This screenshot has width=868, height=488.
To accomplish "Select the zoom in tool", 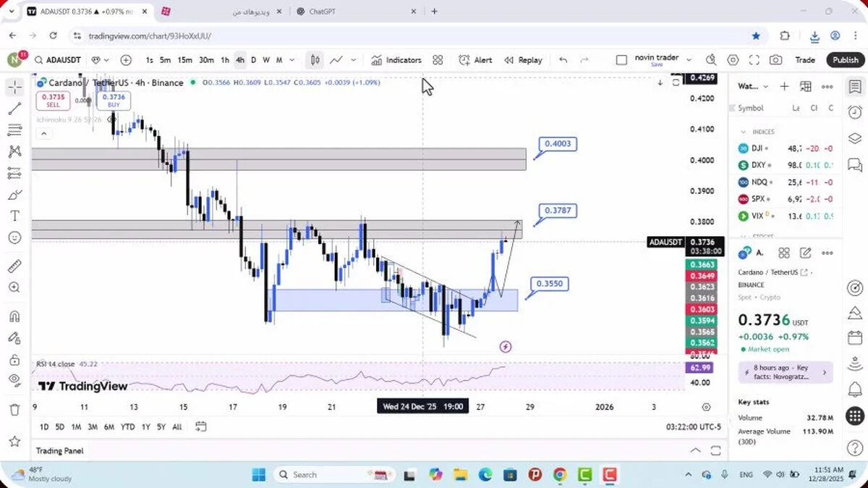I will (x=14, y=287).
